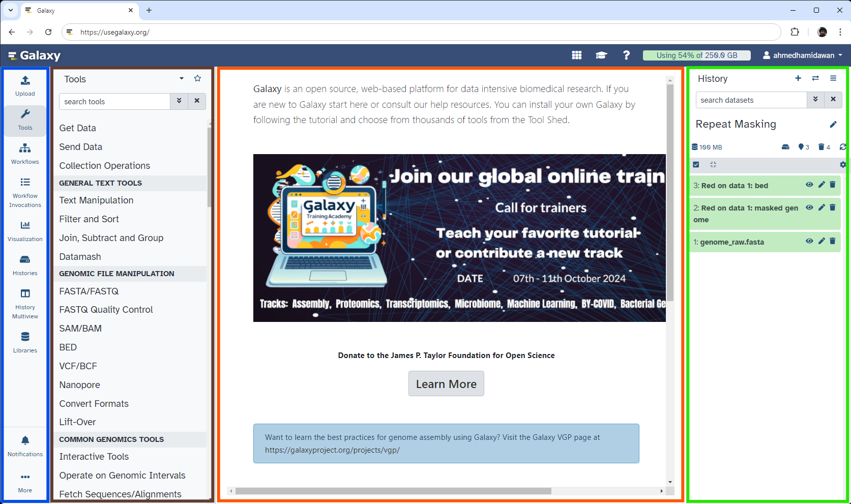851x504 pixels.
Task: Click the vertical scrollbar of center panel
Action: [670, 192]
